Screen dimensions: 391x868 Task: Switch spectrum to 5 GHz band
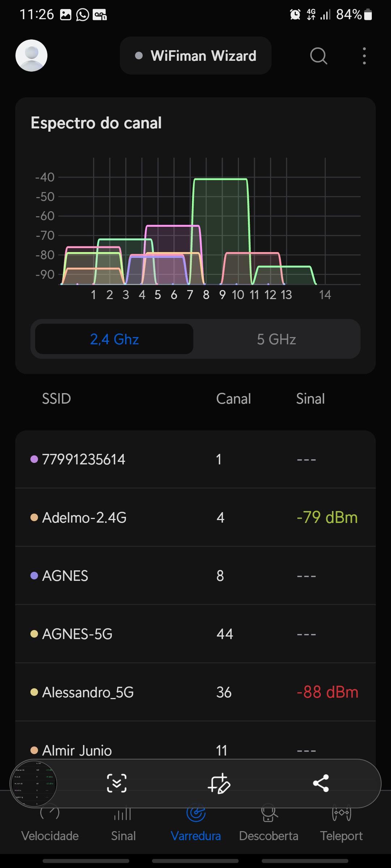click(x=277, y=339)
